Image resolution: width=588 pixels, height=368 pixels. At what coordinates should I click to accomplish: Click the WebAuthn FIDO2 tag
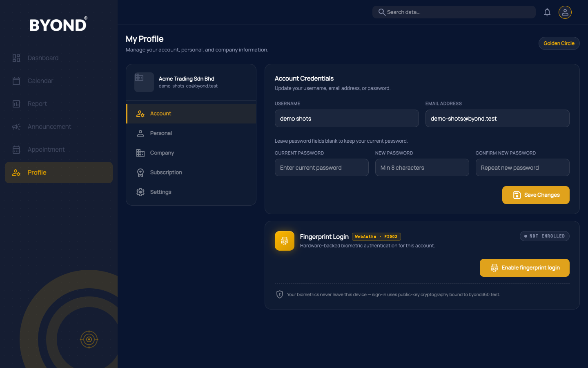(376, 237)
